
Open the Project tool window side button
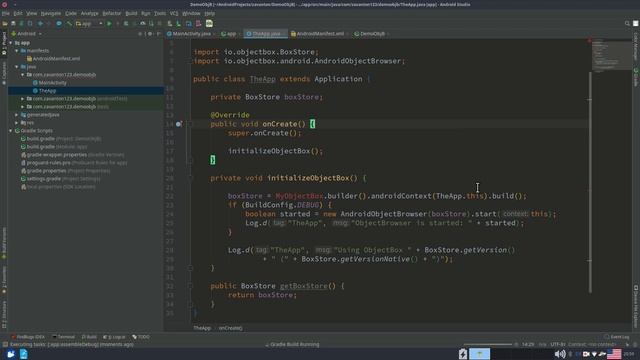pyautogui.click(x=4, y=43)
